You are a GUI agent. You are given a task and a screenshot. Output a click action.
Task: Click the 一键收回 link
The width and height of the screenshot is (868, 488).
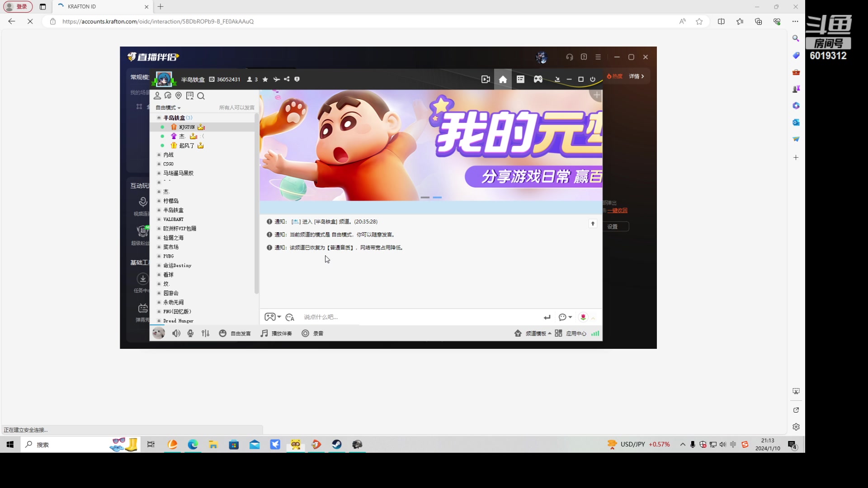(x=617, y=211)
